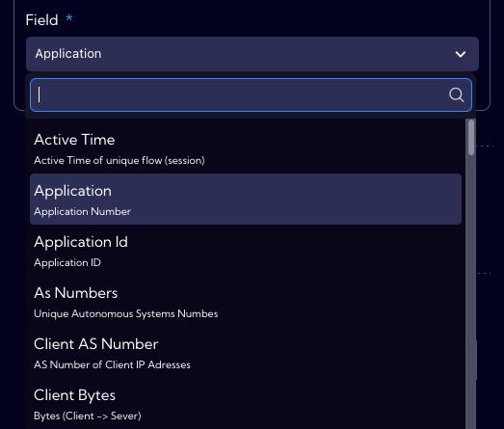Select Application Id from the list
This screenshot has width=504, height=429.
point(246,251)
